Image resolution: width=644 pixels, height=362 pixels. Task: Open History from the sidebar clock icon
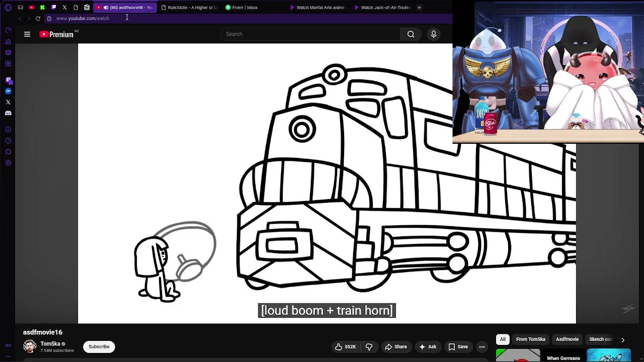(x=8, y=141)
